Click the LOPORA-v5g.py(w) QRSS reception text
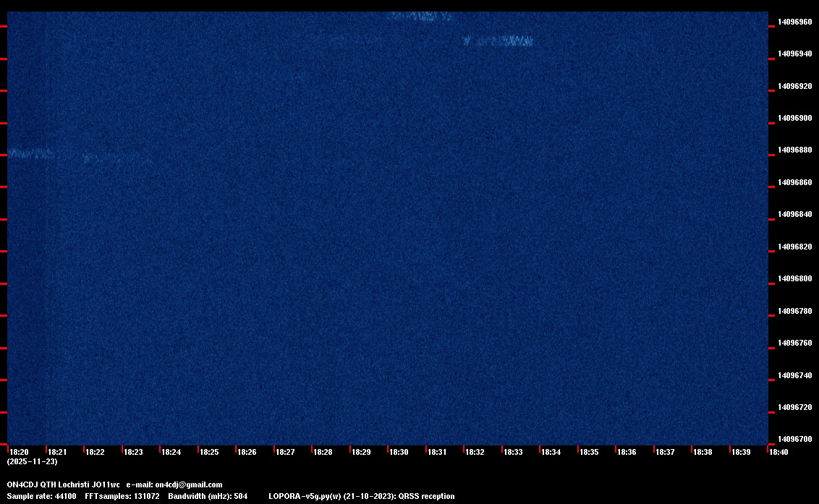 tap(362, 496)
